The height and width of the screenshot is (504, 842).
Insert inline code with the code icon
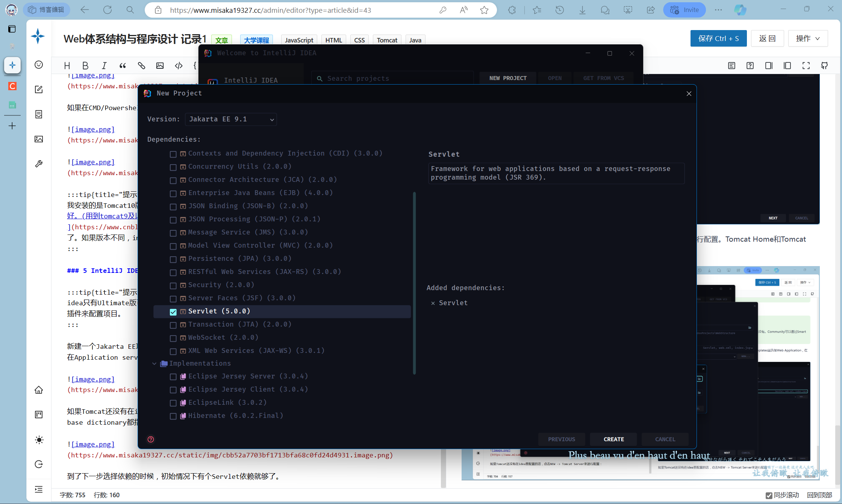pos(179,66)
